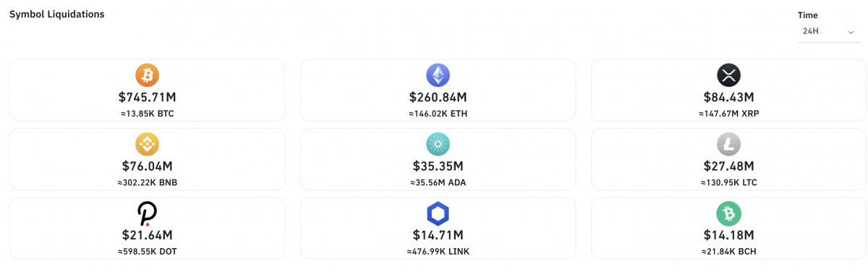
Task: Click the teal Cardano ADA icon
Action: click(x=438, y=144)
